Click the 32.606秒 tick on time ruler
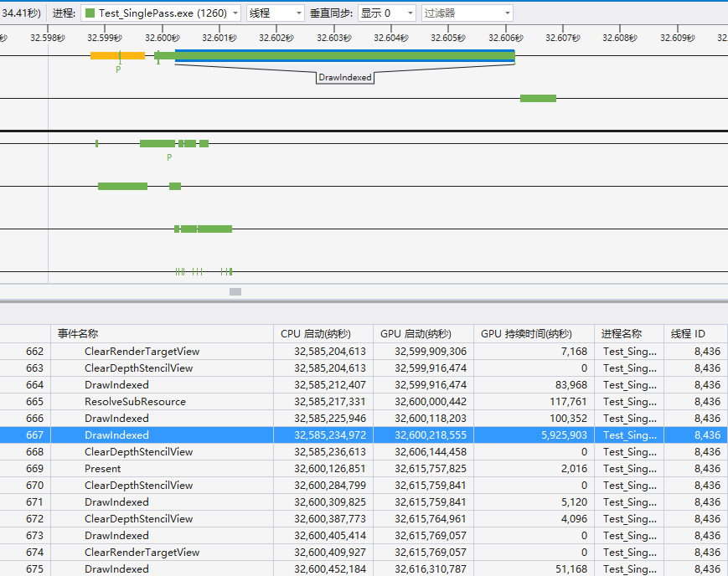 (506, 38)
